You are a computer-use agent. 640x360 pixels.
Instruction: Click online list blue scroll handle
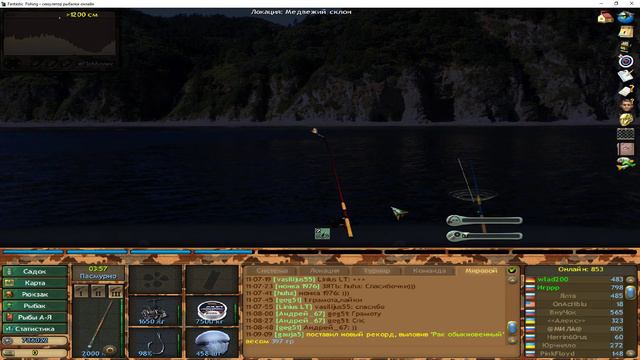(630, 292)
